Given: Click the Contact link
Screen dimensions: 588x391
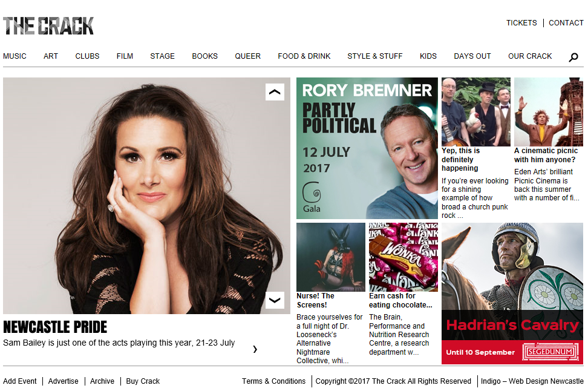Looking at the screenshot, I should tap(566, 23).
